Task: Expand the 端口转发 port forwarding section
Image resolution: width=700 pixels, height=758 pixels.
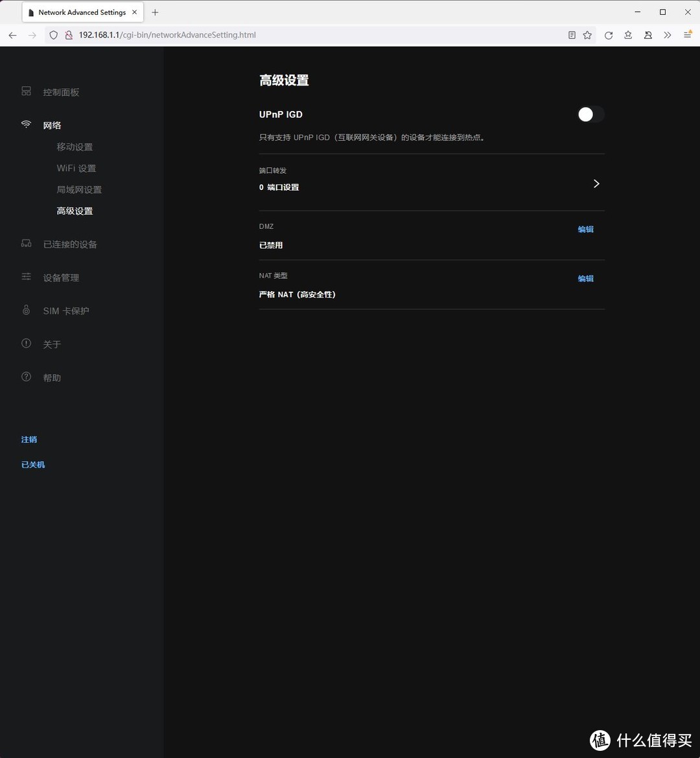Action: point(596,184)
